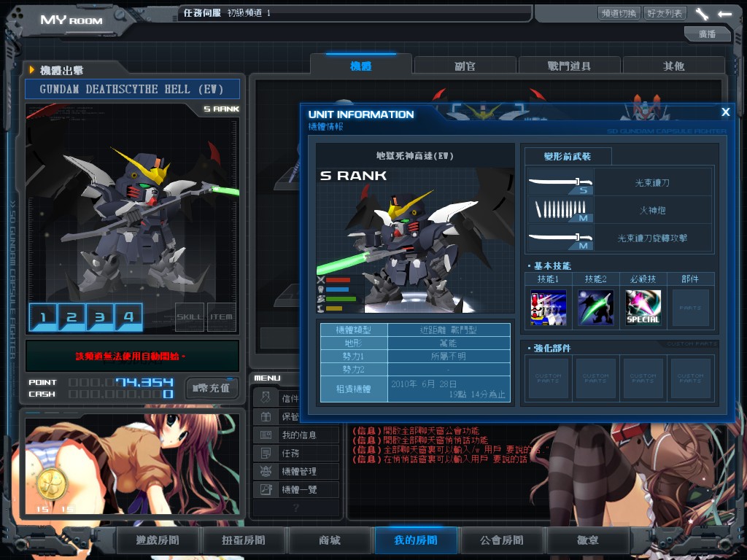The height and width of the screenshot is (560, 747).
Task: Switch to the 戰鬥道具 tab
Action: coord(569,66)
